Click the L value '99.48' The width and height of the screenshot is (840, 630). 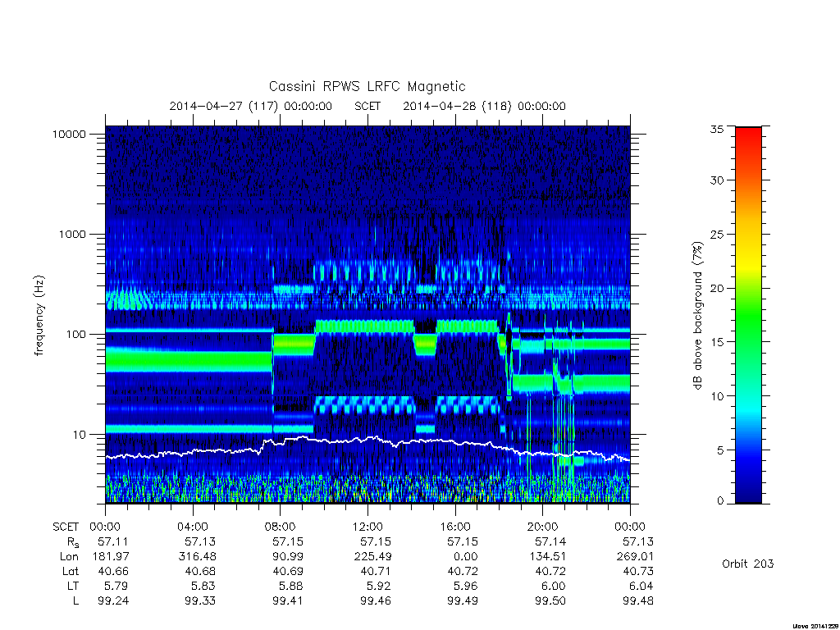point(638,601)
